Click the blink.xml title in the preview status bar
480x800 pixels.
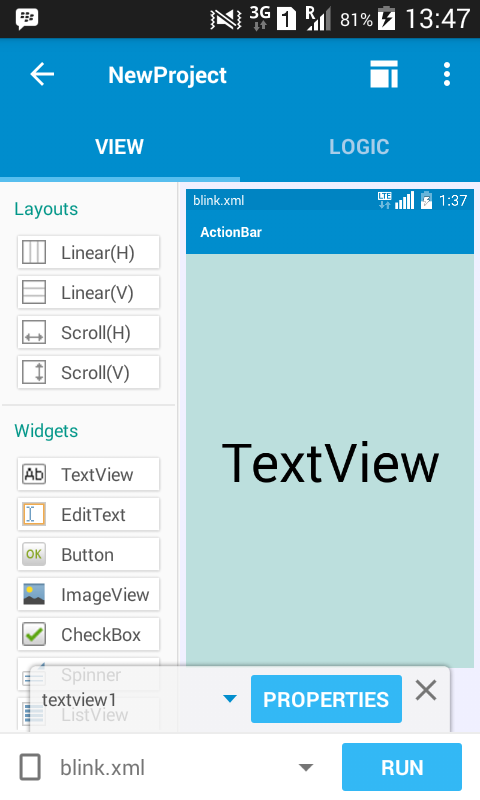click(x=219, y=201)
